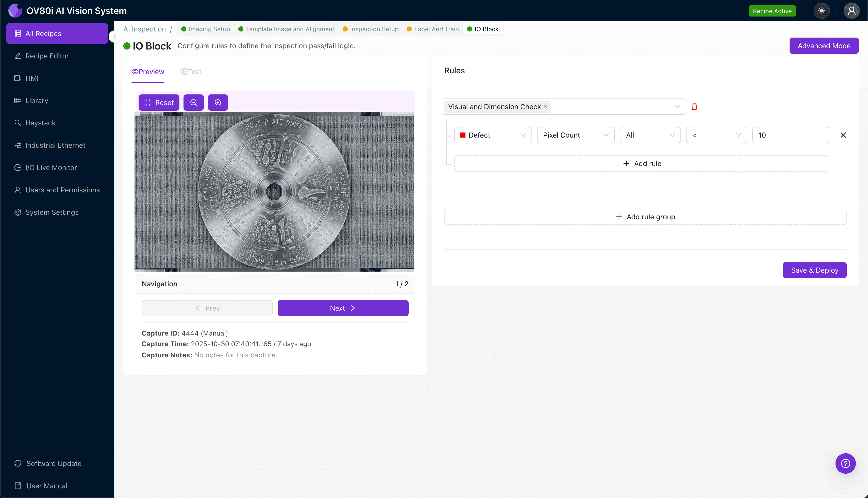The image size is (868, 498).
Task: Select the zoom out tool on the preview toolbar
Action: coord(194,102)
